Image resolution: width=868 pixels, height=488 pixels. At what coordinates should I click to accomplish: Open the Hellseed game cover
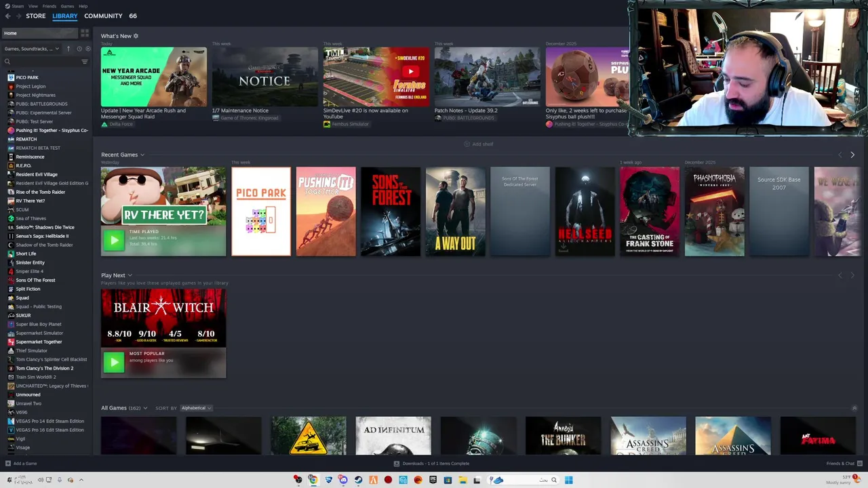585,211
